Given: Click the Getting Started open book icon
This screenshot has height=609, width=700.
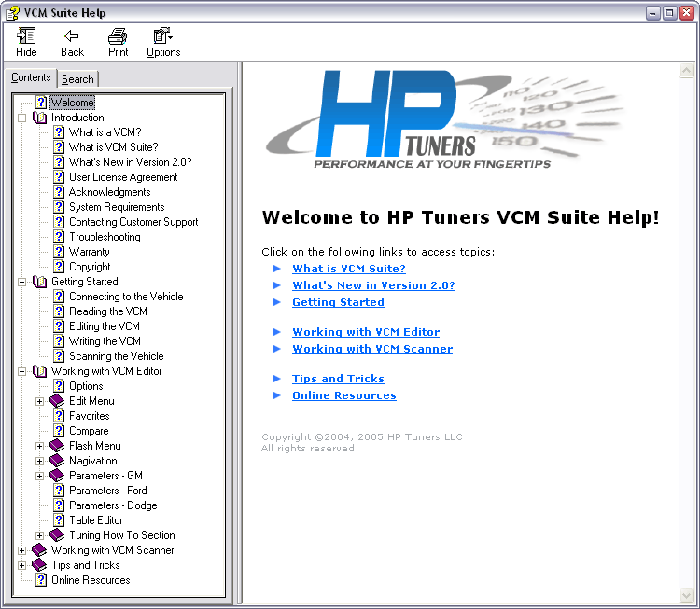Looking at the screenshot, I should coord(40,282).
